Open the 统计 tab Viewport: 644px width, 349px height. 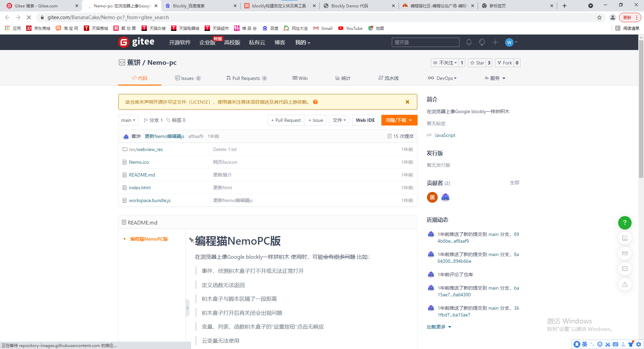coord(343,78)
